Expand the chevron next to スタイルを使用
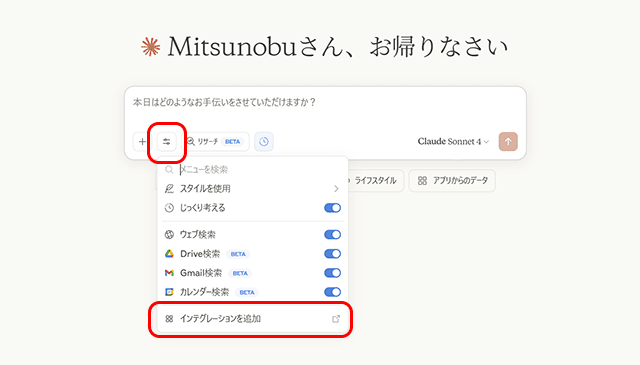 336,189
